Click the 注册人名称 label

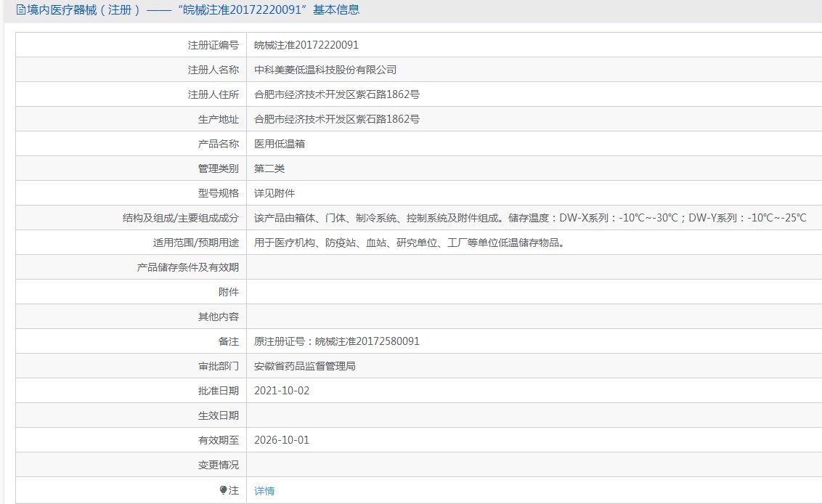pyautogui.click(x=213, y=70)
